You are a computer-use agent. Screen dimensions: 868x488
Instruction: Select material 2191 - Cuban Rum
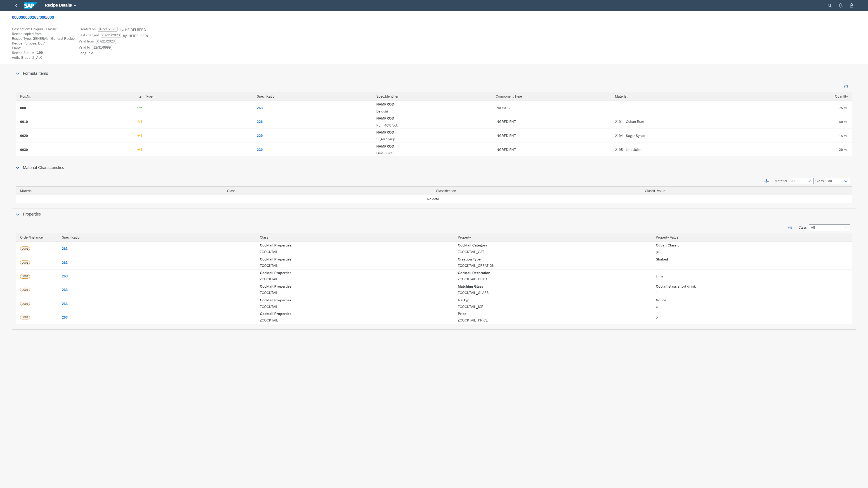pyautogui.click(x=629, y=122)
